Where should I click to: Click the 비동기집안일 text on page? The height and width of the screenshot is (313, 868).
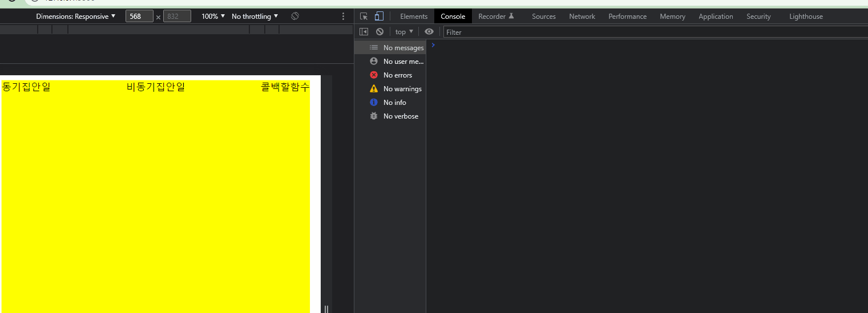tap(156, 87)
